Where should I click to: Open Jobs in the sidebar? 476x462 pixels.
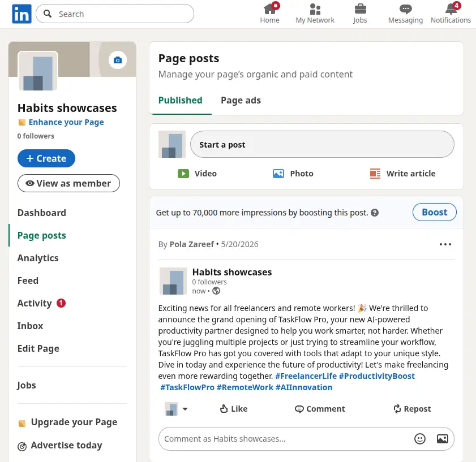tap(27, 385)
